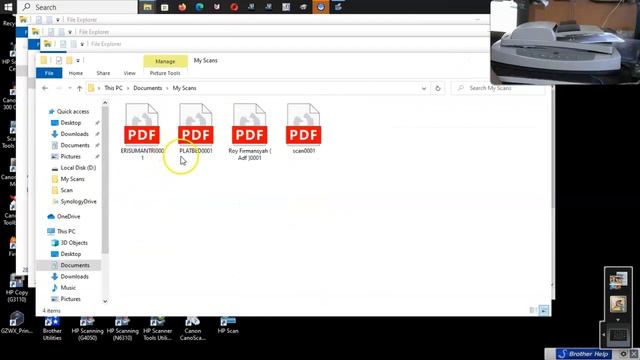Open the Picture Tools ribbon tab

[x=165, y=73]
